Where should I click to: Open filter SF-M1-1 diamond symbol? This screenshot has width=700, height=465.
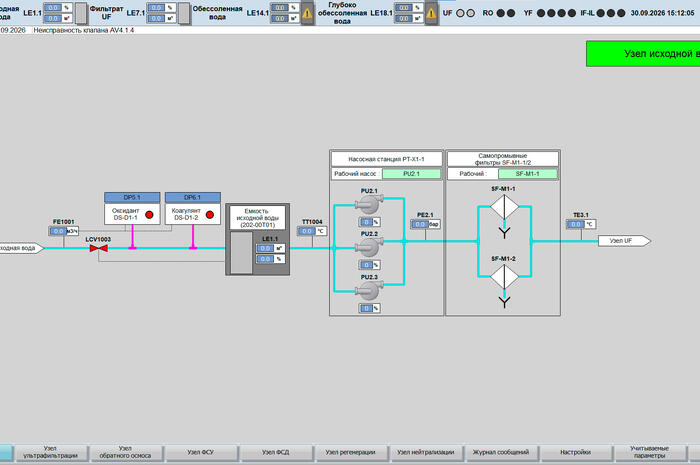(x=504, y=207)
